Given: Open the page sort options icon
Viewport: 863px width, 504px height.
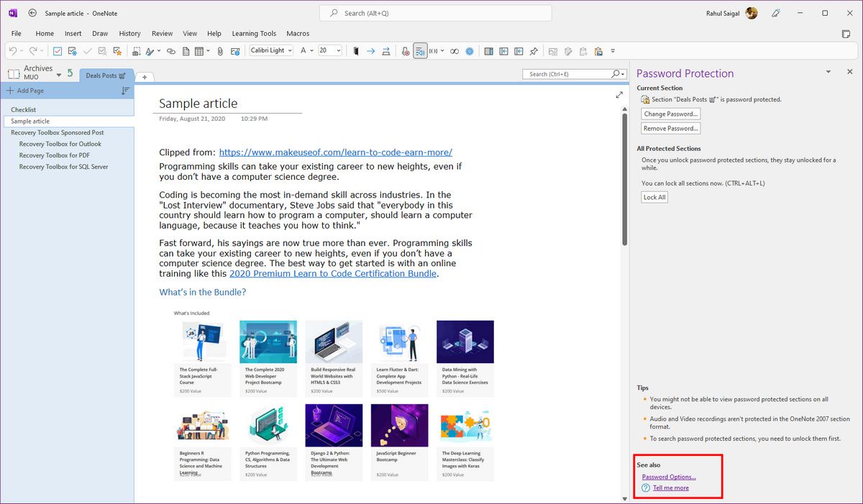Looking at the screenshot, I should [125, 91].
